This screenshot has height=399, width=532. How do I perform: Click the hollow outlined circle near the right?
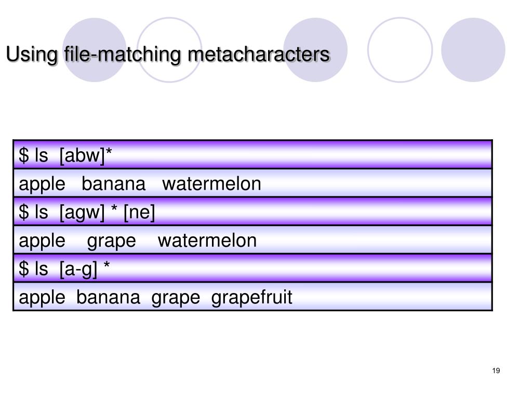tap(400, 50)
